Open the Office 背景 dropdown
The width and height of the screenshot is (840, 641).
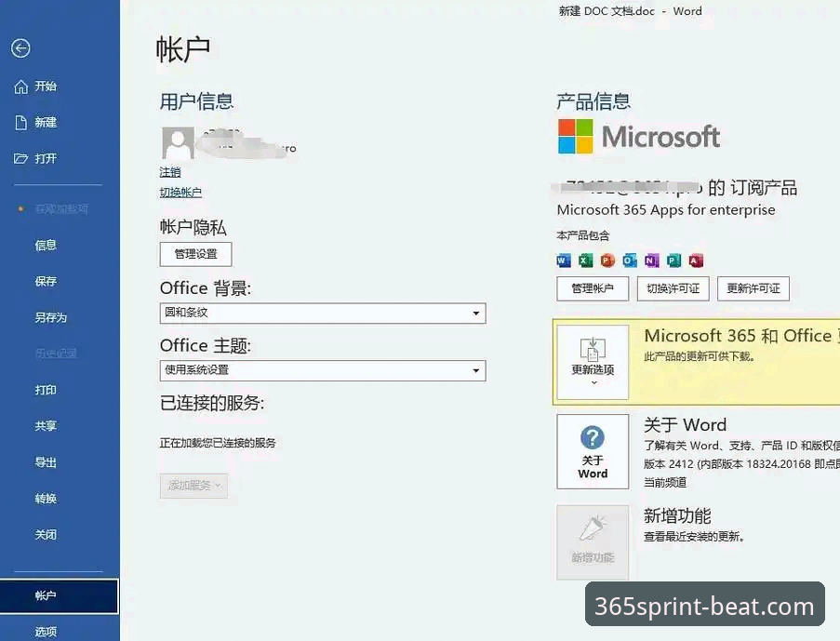point(323,313)
